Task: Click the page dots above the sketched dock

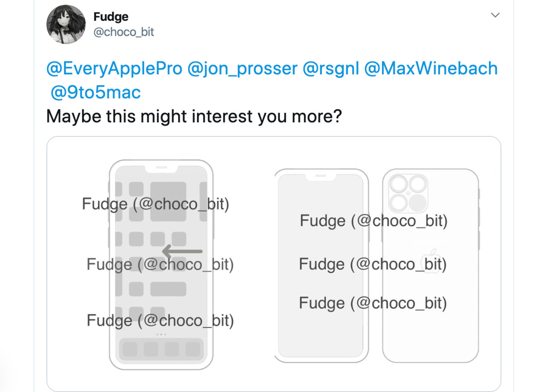Action: coord(161,334)
